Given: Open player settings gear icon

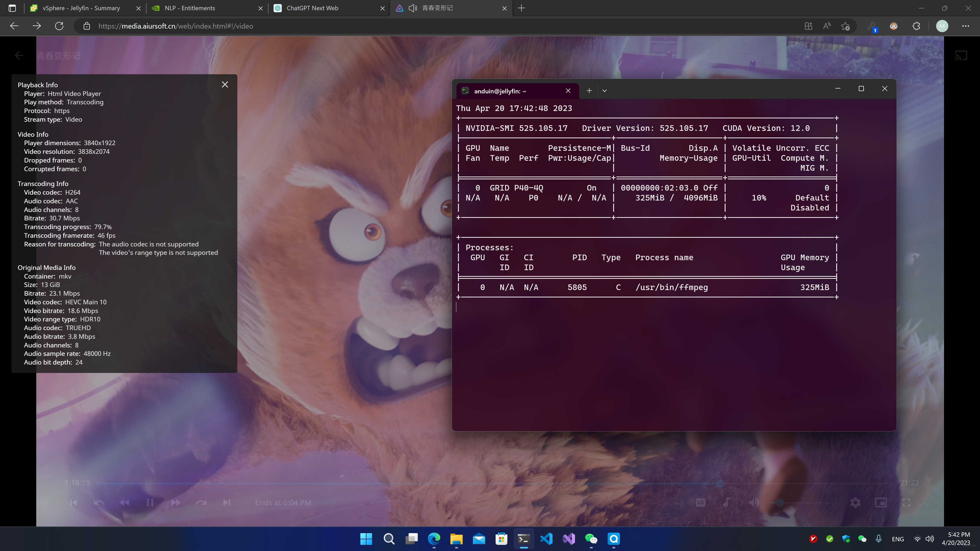Looking at the screenshot, I should tap(855, 503).
